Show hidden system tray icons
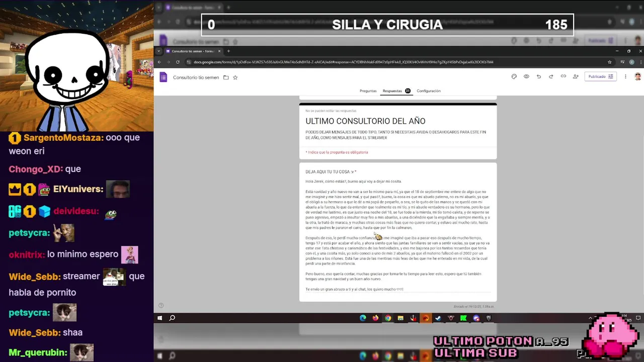The height and width of the screenshot is (362, 644). click(591, 318)
